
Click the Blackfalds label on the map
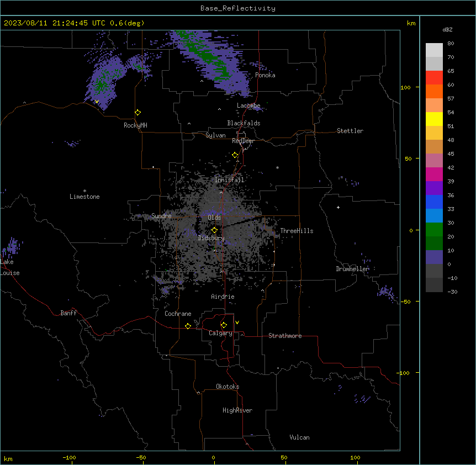pyautogui.click(x=244, y=123)
